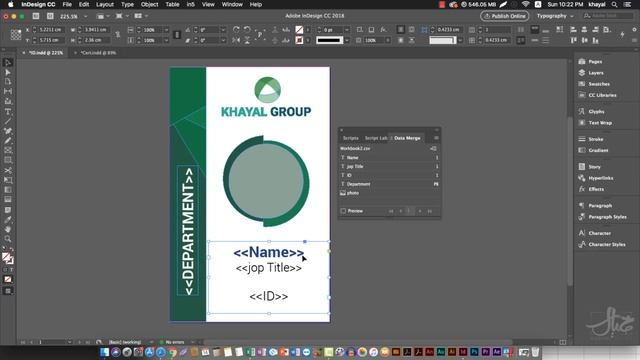Select the Direct Selection tool
The image size is (640, 360).
[x=8, y=72]
